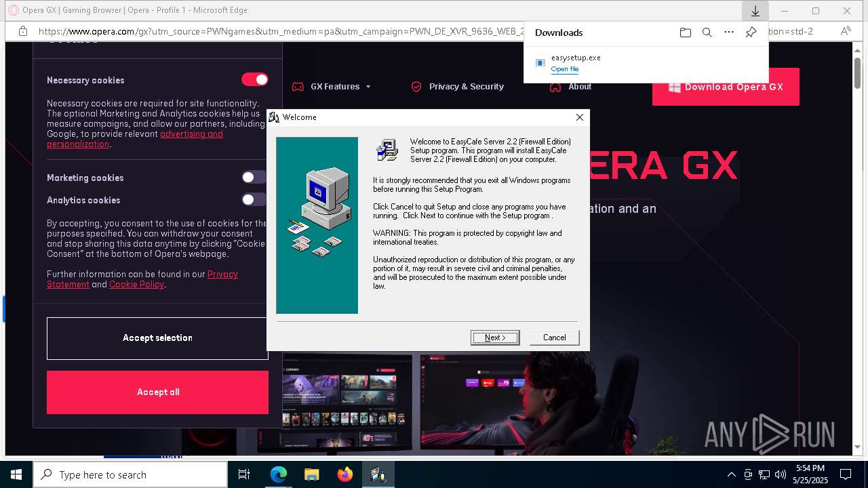
Task: Open Firefox from taskbar
Action: click(345, 474)
